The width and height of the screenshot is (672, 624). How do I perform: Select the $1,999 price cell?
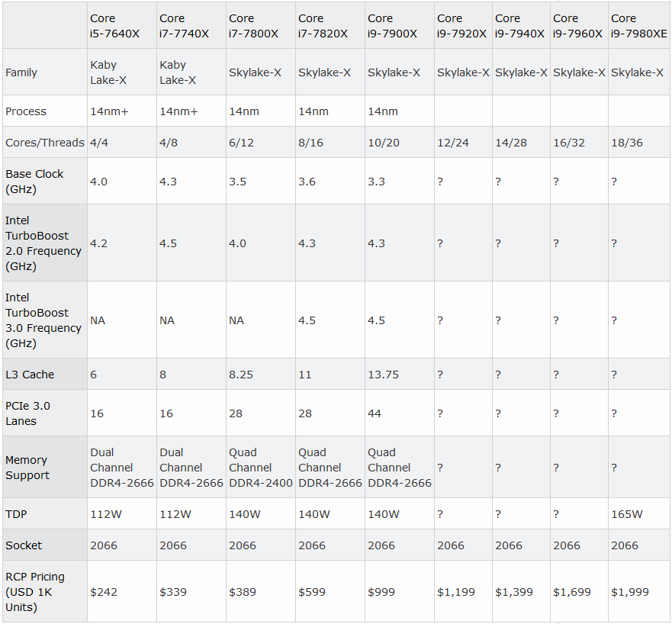[x=639, y=591]
